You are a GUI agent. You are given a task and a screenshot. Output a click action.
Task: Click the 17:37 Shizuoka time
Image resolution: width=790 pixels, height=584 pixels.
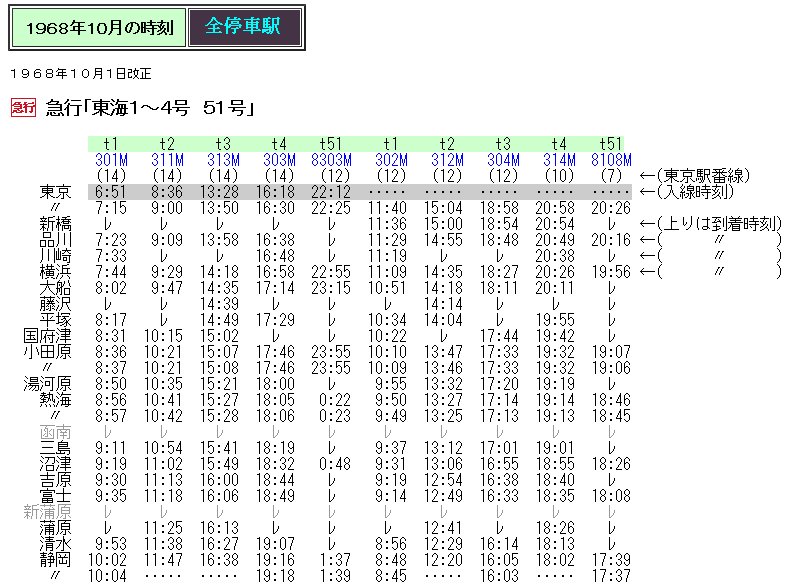pyautogui.click(x=611, y=576)
